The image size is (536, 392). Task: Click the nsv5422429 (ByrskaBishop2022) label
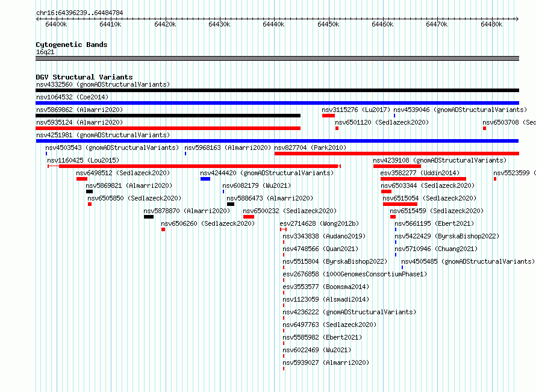(447, 236)
